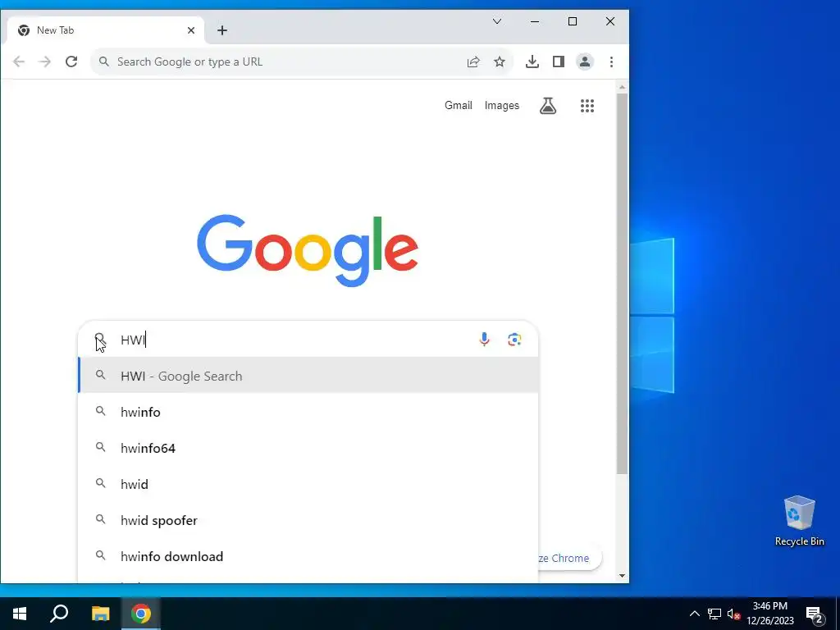
Task: Open the tab search chevron
Action: pos(497,21)
